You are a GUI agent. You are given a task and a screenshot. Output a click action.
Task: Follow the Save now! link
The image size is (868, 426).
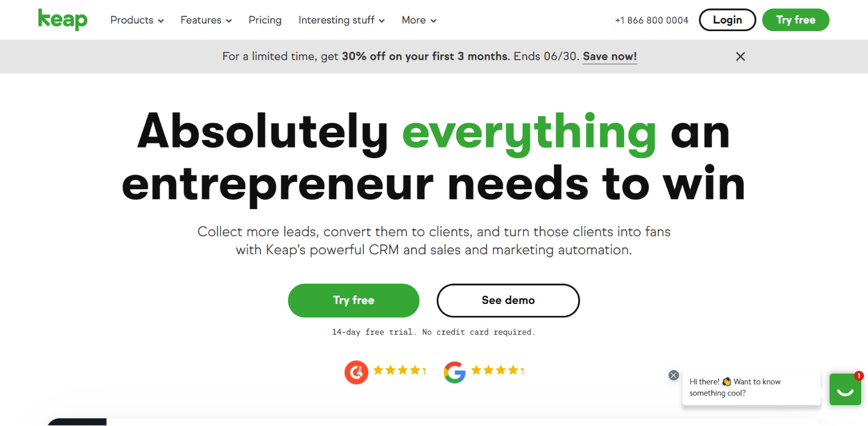pyautogui.click(x=610, y=56)
